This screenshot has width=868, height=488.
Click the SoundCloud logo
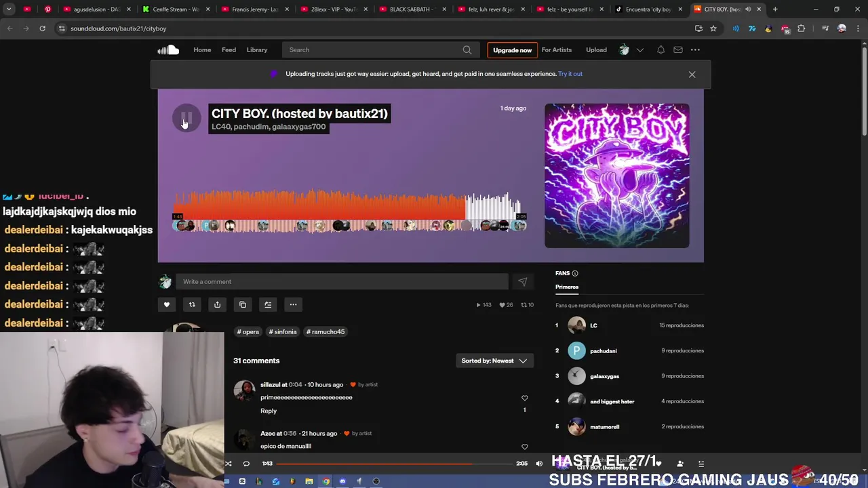pyautogui.click(x=168, y=49)
